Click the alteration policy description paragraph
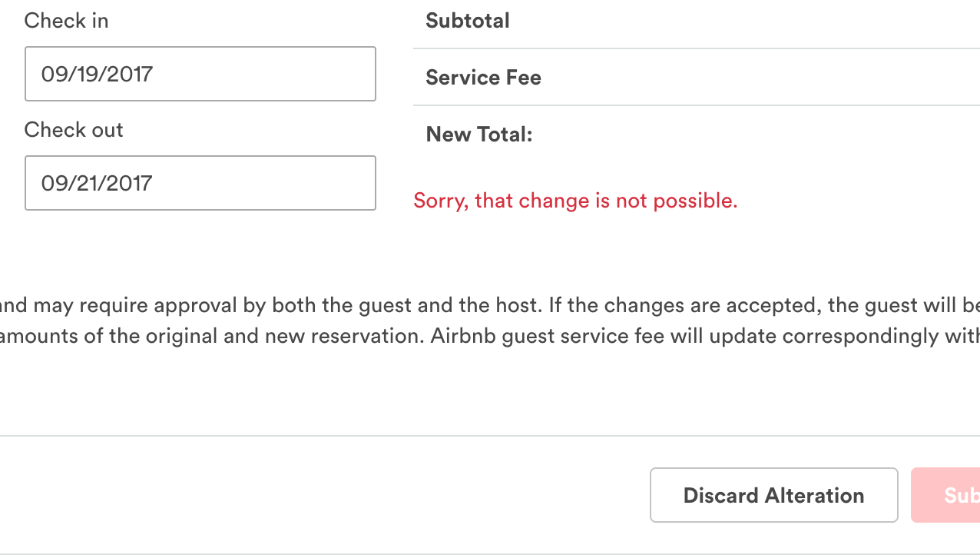 490,320
